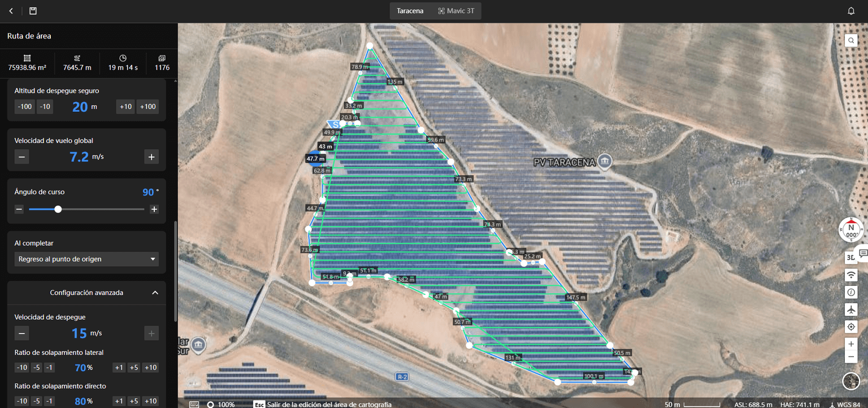868x408 pixels.
Task: Click the north compass indicator
Action: click(850, 229)
